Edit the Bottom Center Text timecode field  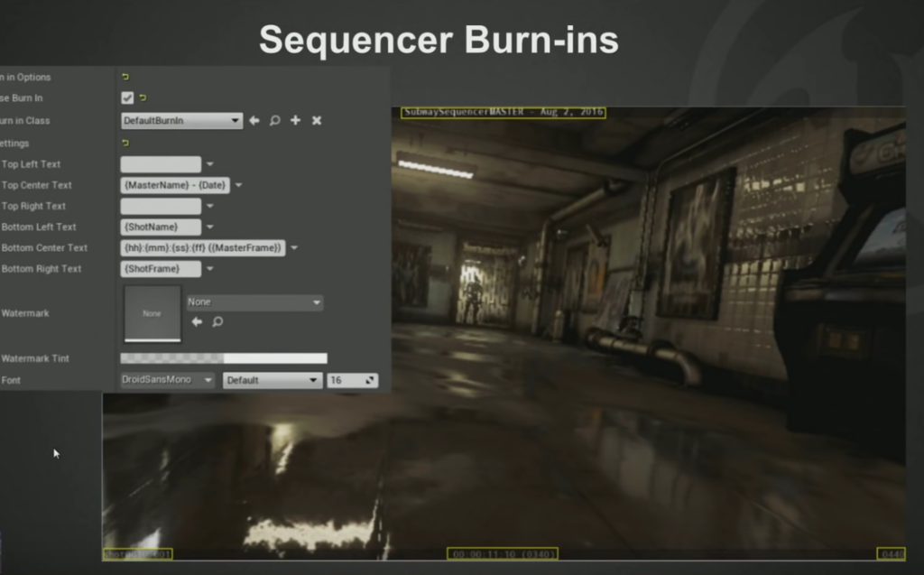(203, 247)
